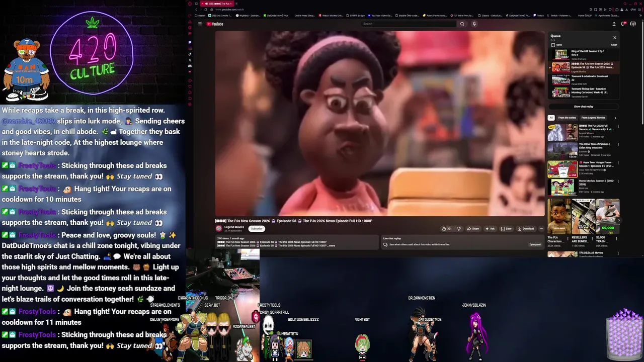The width and height of the screenshot is (644, 362).
Task: Open the YouTube create/upload icon
Action: [614, 24]
